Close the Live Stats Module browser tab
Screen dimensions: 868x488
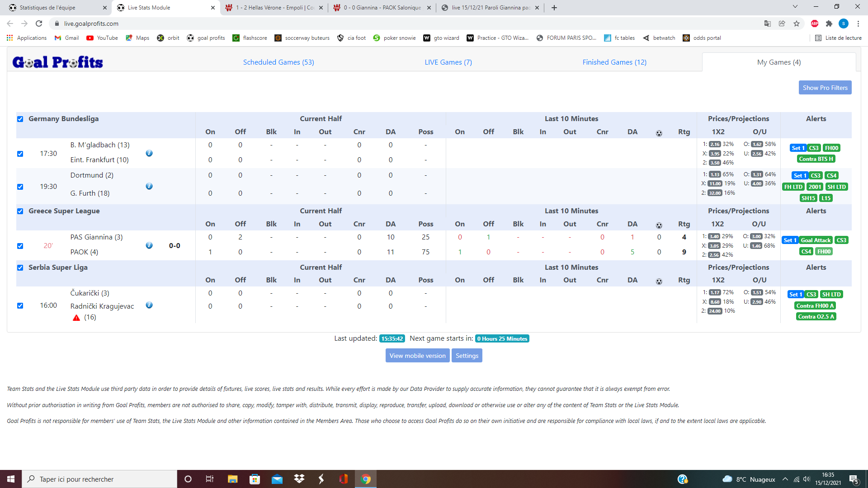click(x=213, y=8)
